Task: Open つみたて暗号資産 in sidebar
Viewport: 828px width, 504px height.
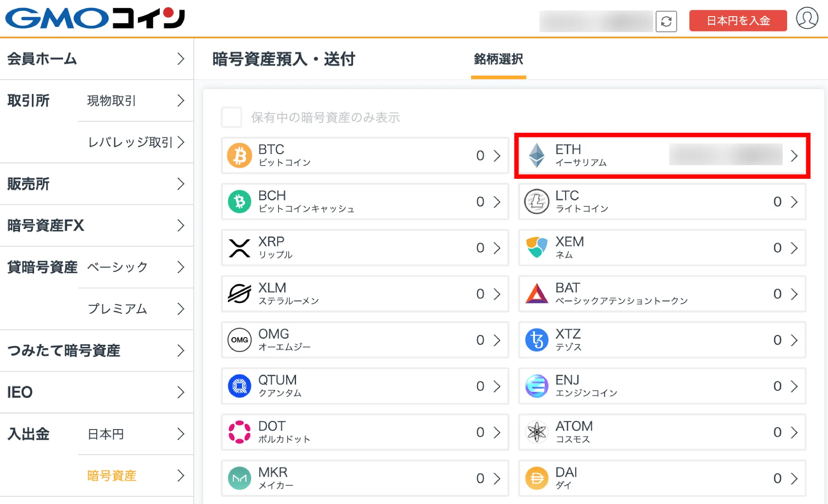Action: click(97, 351)
